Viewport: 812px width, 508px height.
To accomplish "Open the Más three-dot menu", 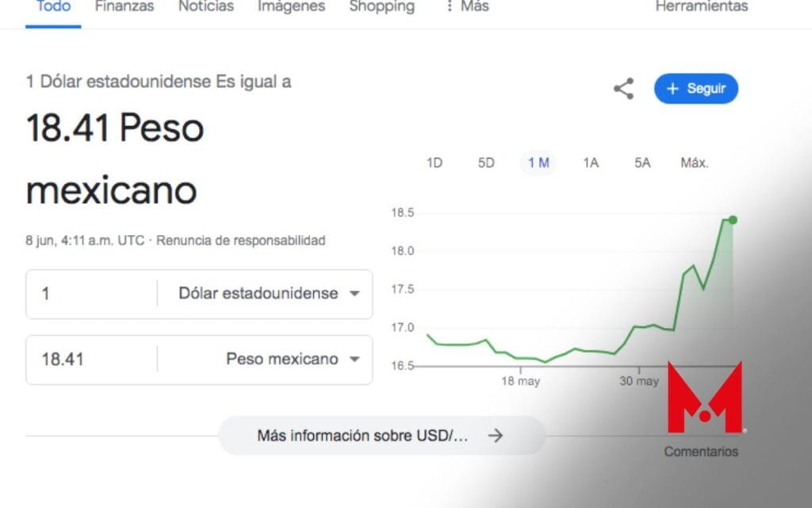I will 466,6.
